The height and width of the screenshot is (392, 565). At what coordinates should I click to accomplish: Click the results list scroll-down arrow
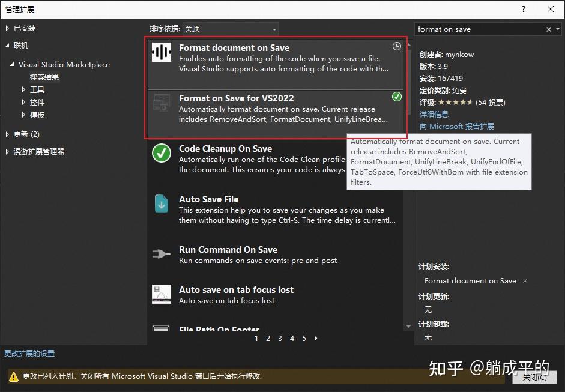point(409,326)
